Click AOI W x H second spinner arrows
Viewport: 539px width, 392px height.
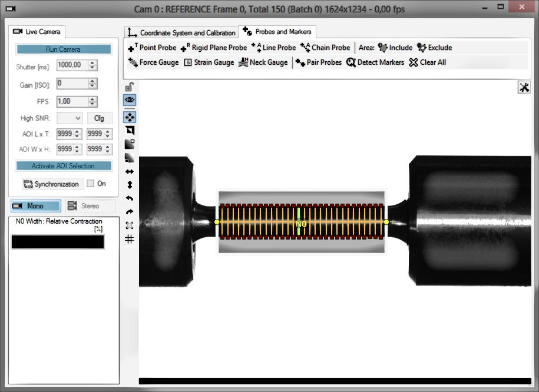tap(108, 149)
